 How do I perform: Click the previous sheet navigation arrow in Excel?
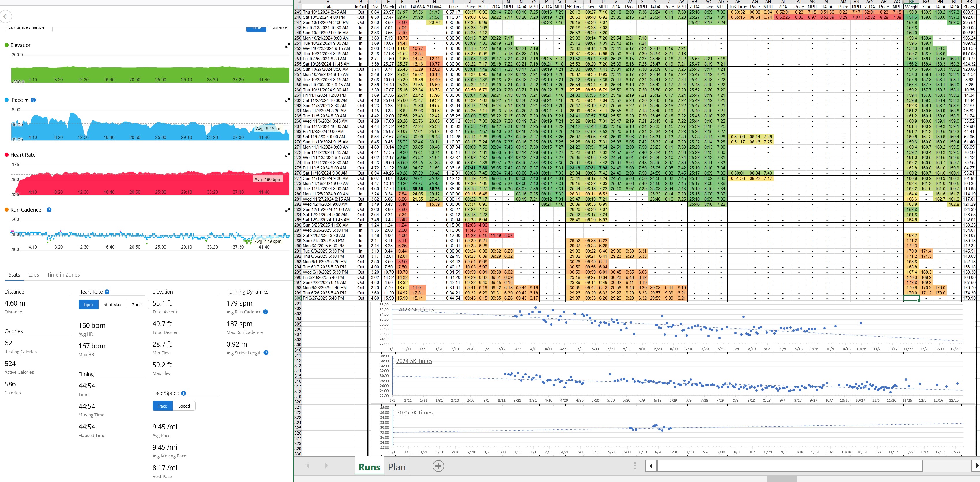pos(308,466)
